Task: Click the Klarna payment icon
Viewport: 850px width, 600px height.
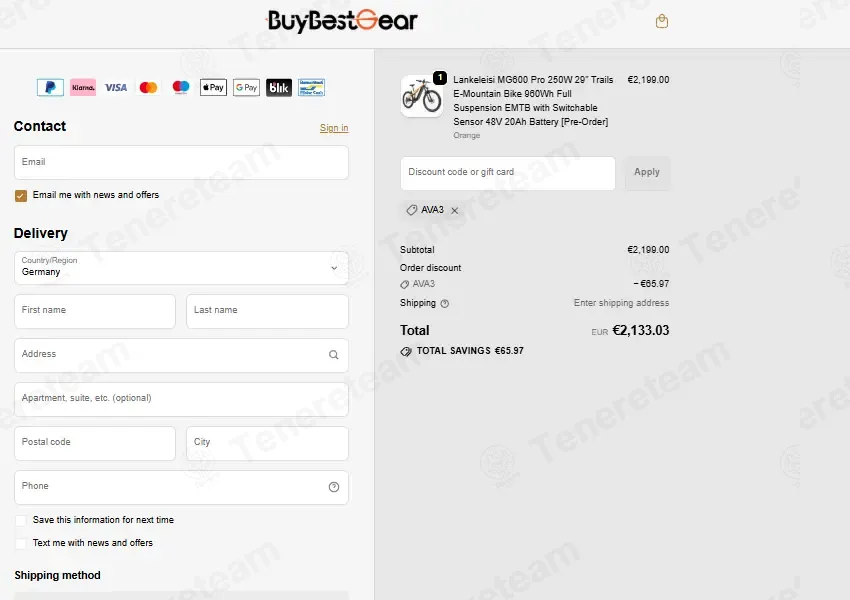Action: click(x=83, y=87)
